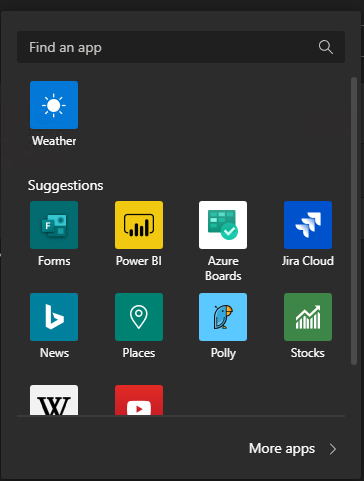Open the Wikipedia app icon
The image size is (364, 481).
(54, 400)
